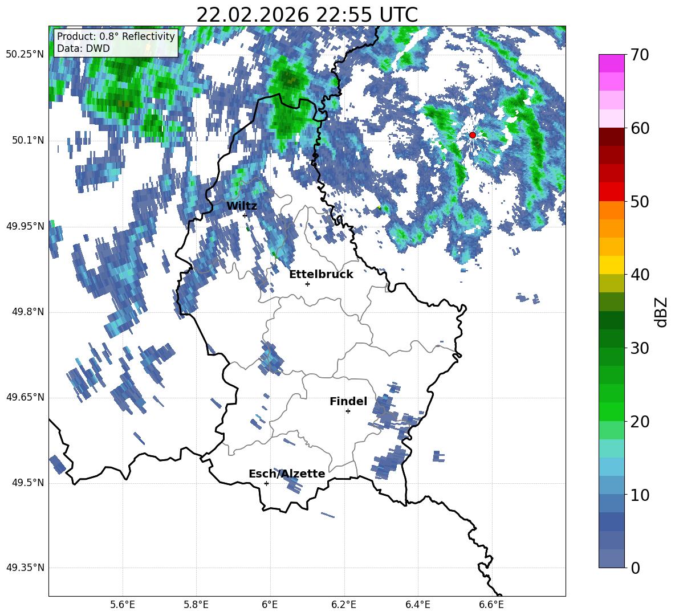
Task: Click the yellow colorbar swatch above 40
Action: [611, 265]
